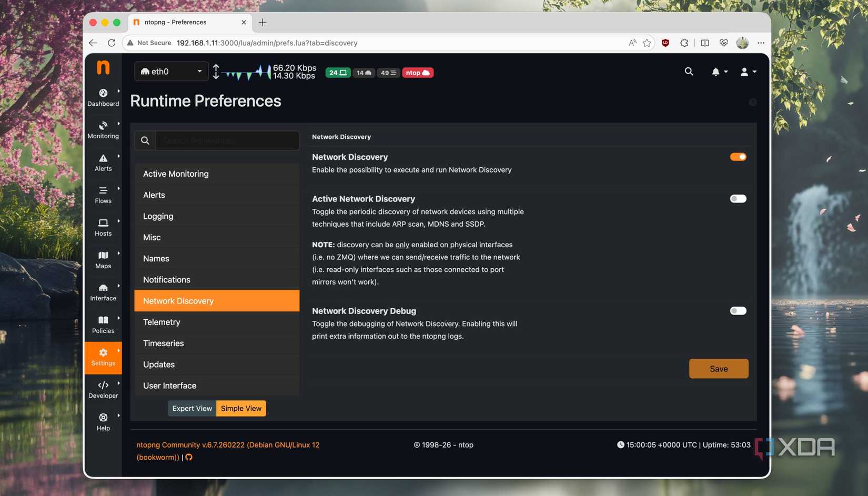Select the Timeseries preferences tab
The height and width of the screenshot is (496, 868).
(217, 343)
